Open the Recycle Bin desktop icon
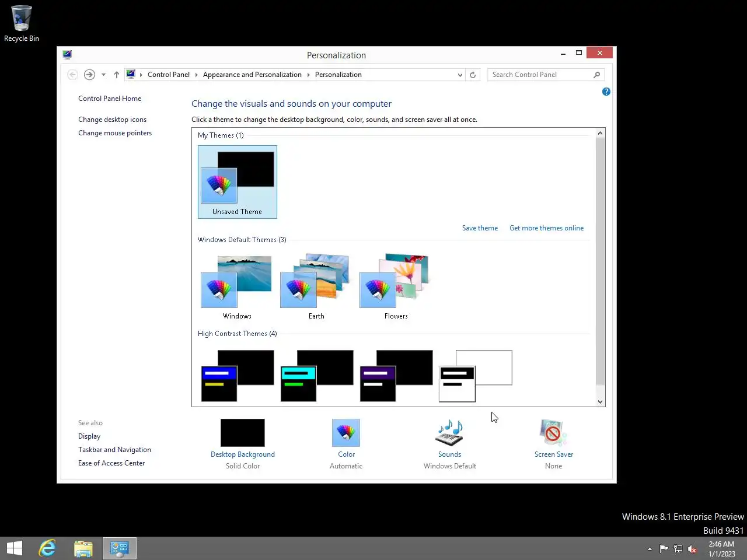Screen dimensions: 747x560 [22, 24]
